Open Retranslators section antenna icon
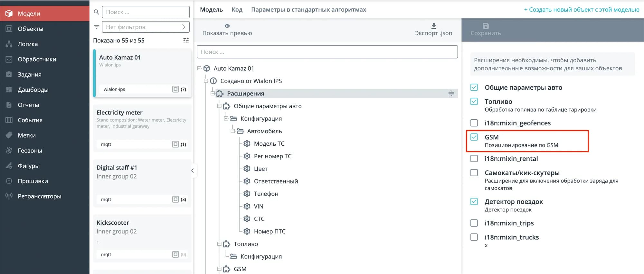This screenshot has height=274, width=644. [x=9, y=196]
